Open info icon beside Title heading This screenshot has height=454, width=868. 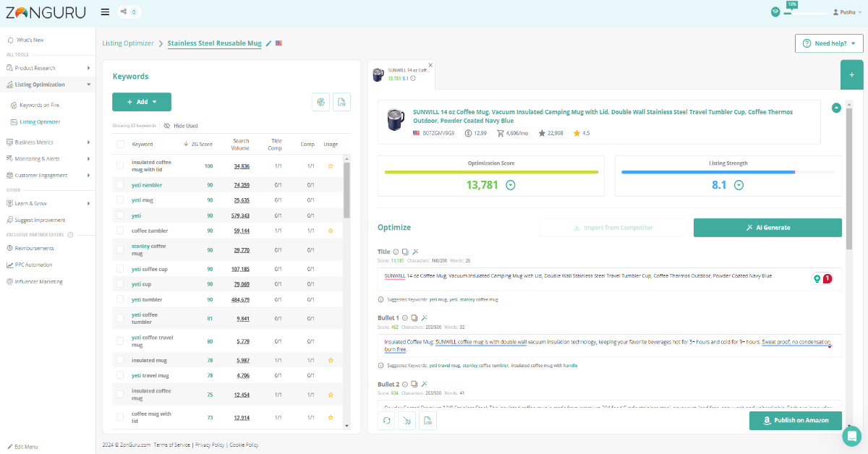click(x=395, y=252)
